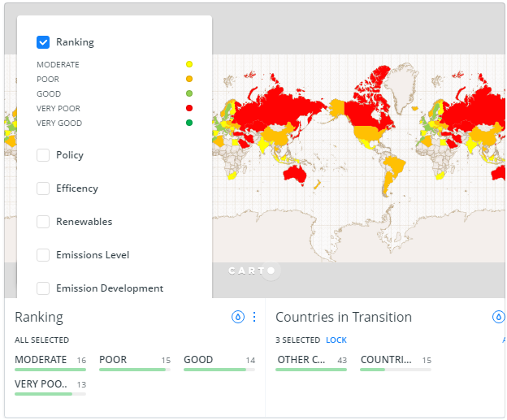This screenshot has width=507, height=420.
Task: Click the Ranking widget title
Action: coord(39,317)
